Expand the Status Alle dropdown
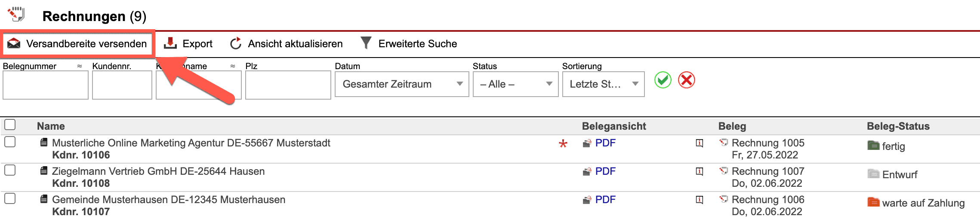Viewport: 980px width, 219px height. (515, 84)
